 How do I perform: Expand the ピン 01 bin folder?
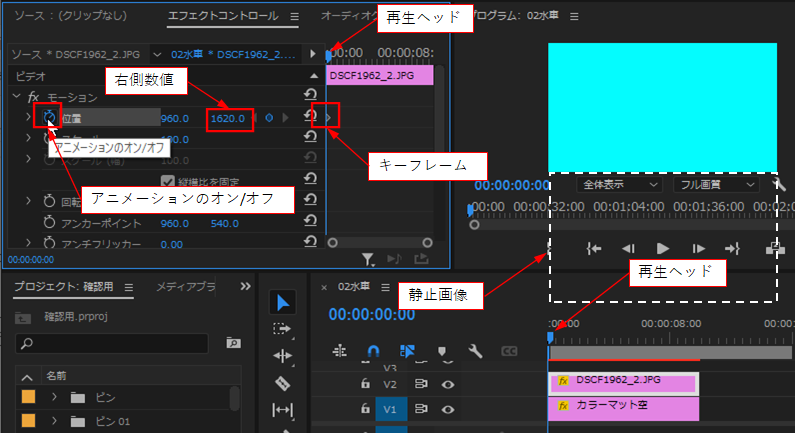click(x=54, y=421)
